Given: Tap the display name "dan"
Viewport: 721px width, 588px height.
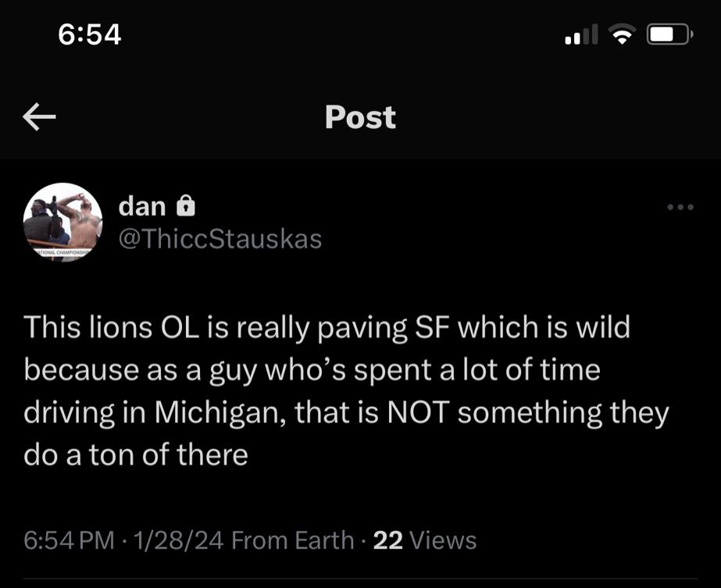Looking at the screenshot, I should coord(142,206).
